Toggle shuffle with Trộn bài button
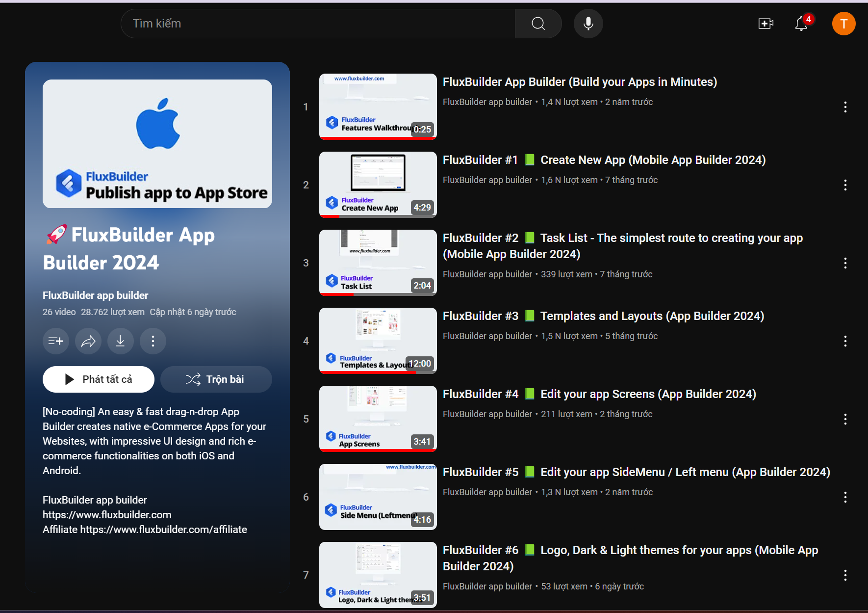 (x=216, y=379)
